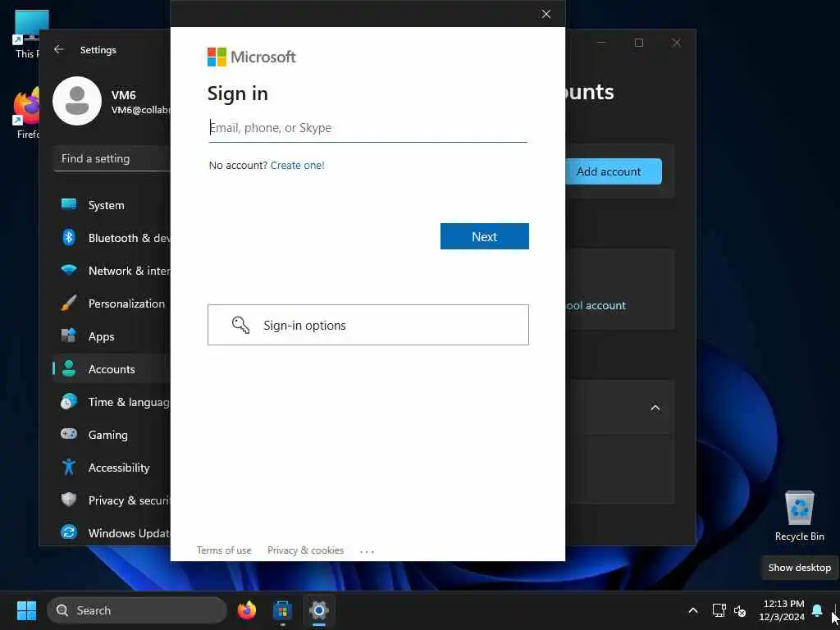Click the Email, phone, or Skype field

click(368, 128)
